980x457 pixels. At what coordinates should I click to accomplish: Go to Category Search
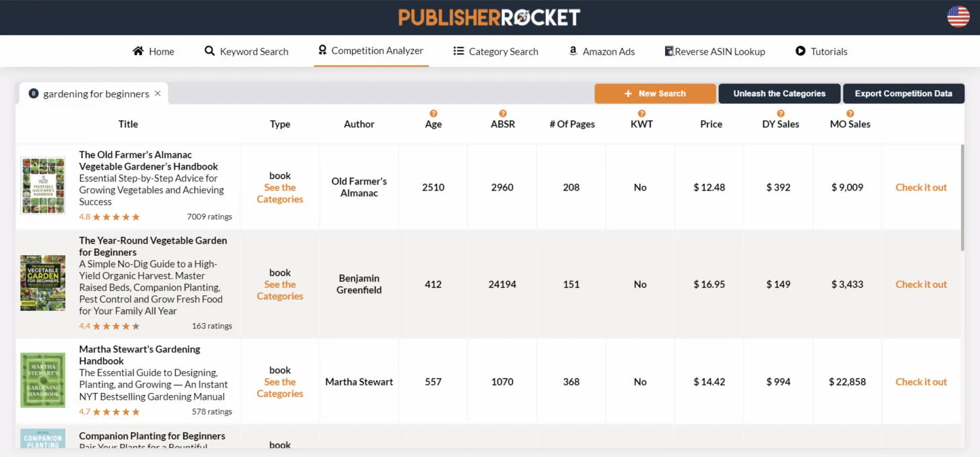tap(496, 51)
